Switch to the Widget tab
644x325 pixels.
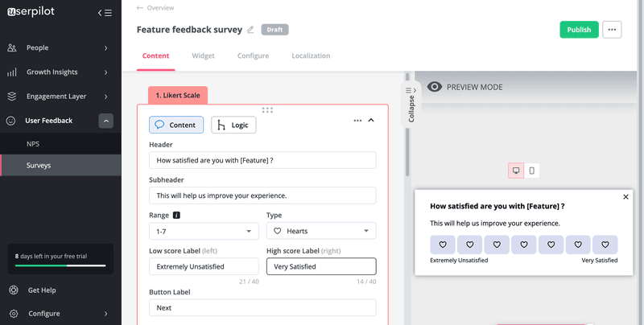[203, 56]
